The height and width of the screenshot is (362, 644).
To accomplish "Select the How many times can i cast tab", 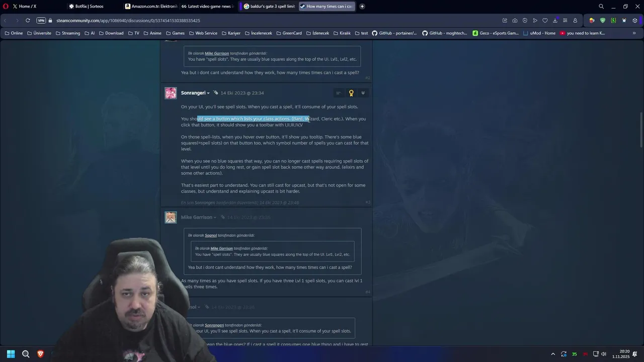I will (327, 7).
